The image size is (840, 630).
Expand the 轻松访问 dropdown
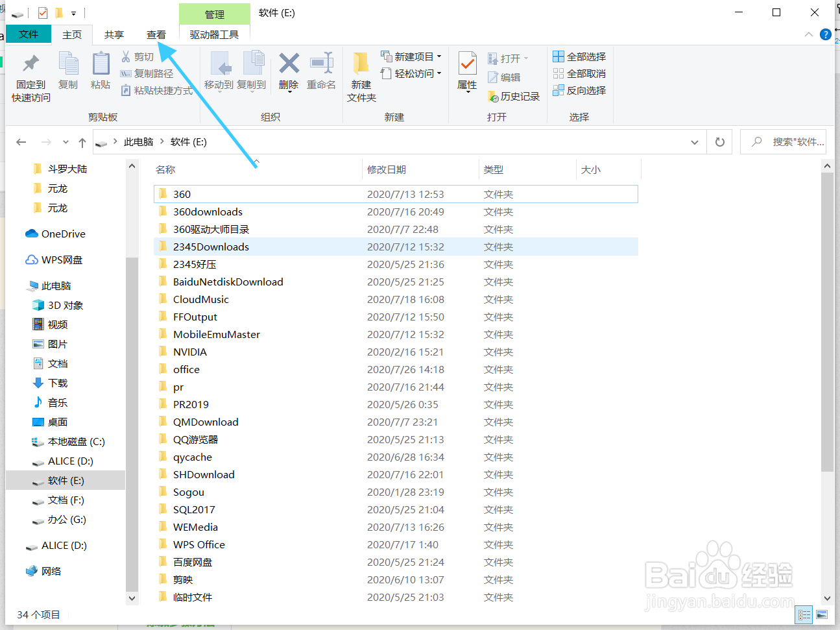(x=411, y=72)
